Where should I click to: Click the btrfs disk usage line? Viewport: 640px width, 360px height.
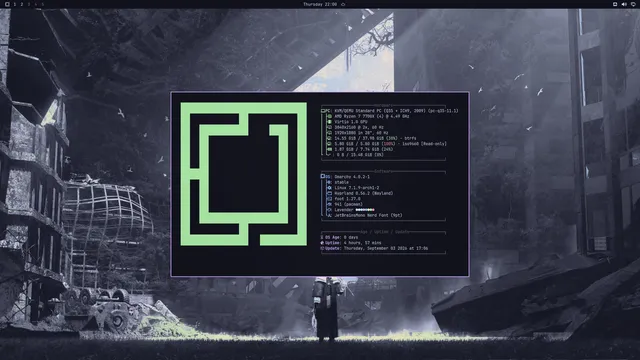click(375, 138)
